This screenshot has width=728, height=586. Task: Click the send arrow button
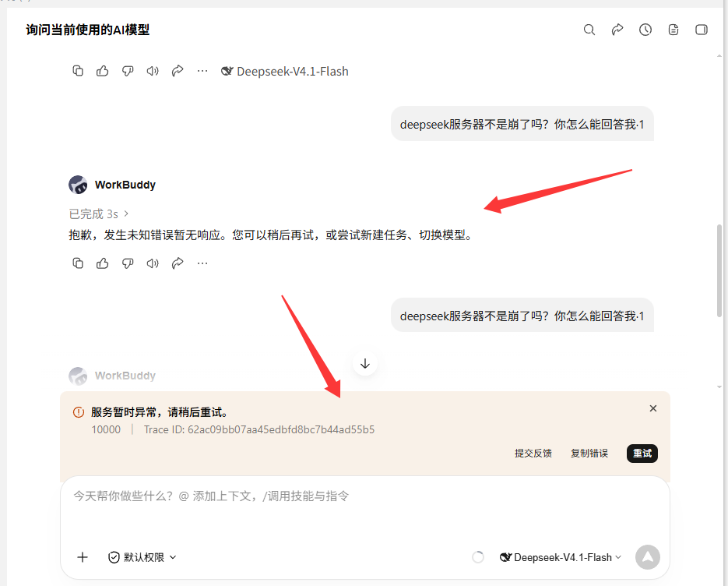tap(648, 556)
